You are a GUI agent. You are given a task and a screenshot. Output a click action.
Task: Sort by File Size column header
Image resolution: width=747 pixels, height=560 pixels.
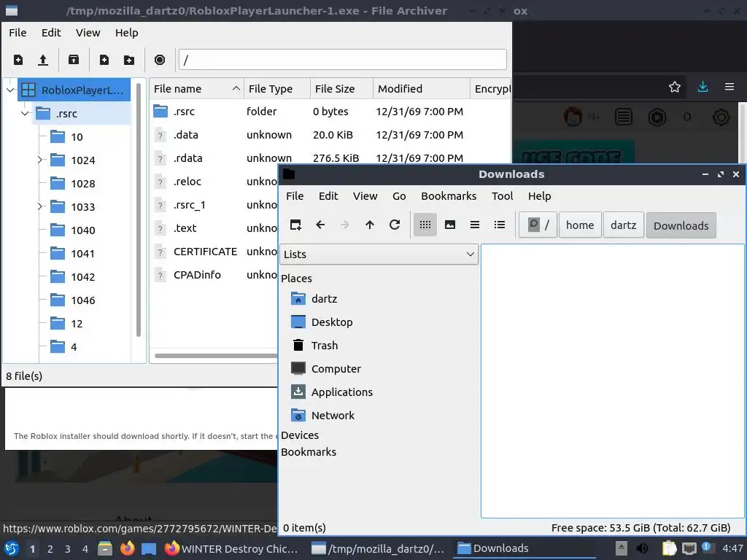(x=341, y=89)
